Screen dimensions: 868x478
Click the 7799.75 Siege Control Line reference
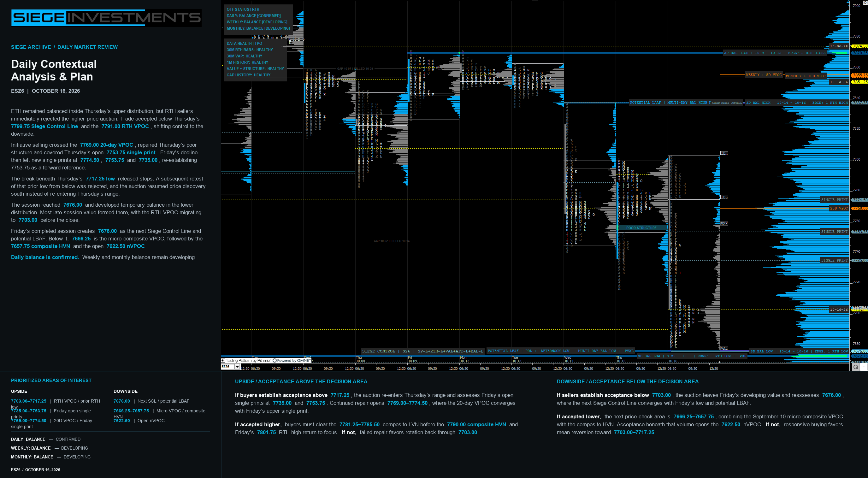(44, 126)
